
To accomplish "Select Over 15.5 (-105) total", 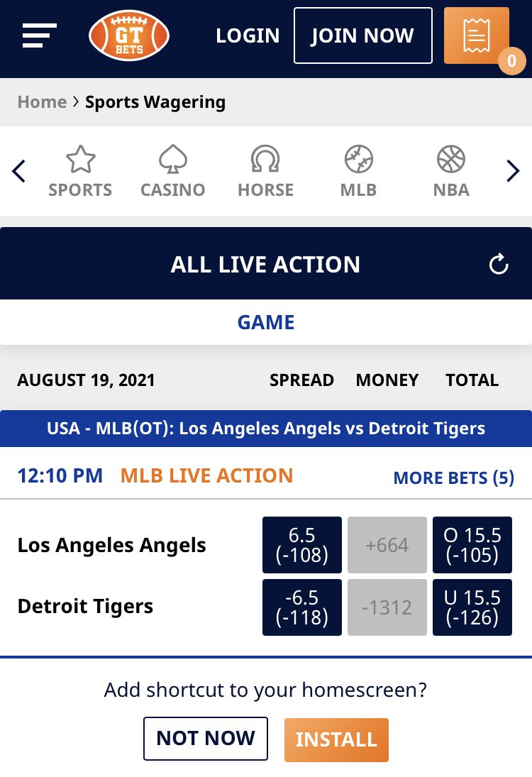I will (x=472, y=545).
